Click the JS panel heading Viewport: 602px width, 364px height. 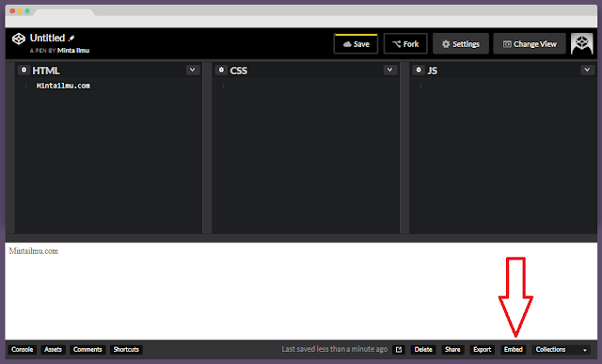tap(433, 71)
